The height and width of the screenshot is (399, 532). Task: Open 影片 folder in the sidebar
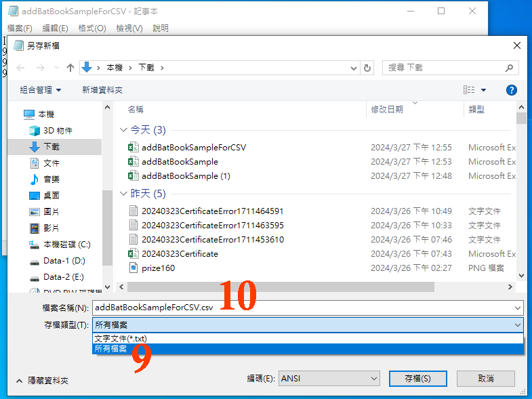pos(52,228)
